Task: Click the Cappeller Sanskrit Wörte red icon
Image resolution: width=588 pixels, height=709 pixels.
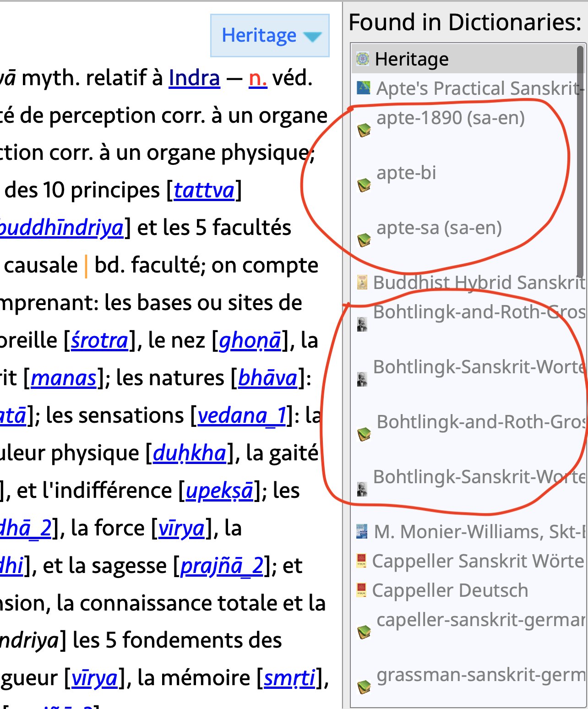Action: pos(361,561)
